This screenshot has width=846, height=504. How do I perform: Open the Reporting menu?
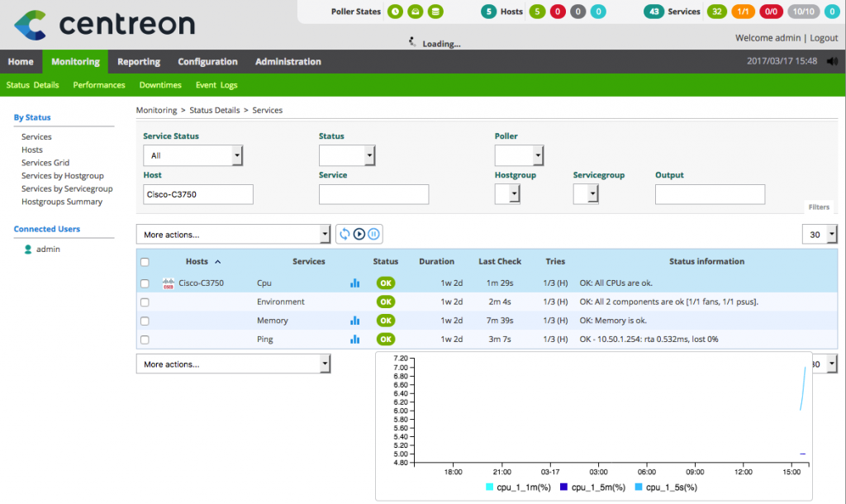139,61
